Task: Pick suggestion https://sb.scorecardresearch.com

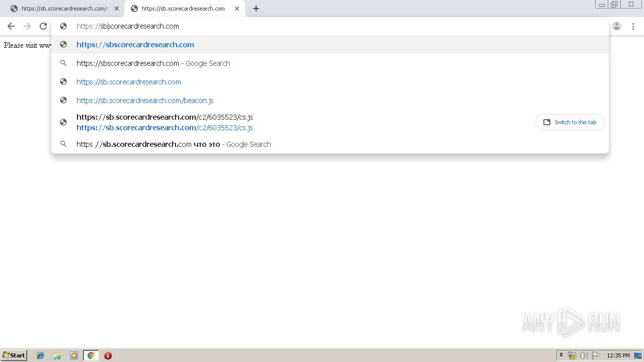Action: [330, 81]
